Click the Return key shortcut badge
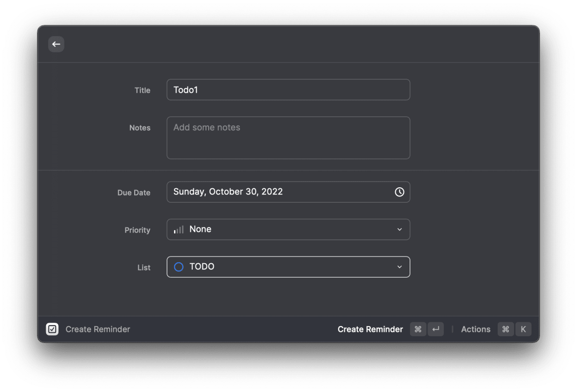Viewport: 577px width, 392px height. click(436, 329)
